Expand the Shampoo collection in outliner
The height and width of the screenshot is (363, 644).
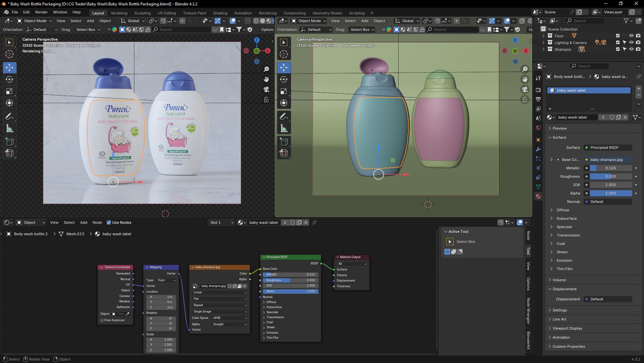(x=544, y=49)
